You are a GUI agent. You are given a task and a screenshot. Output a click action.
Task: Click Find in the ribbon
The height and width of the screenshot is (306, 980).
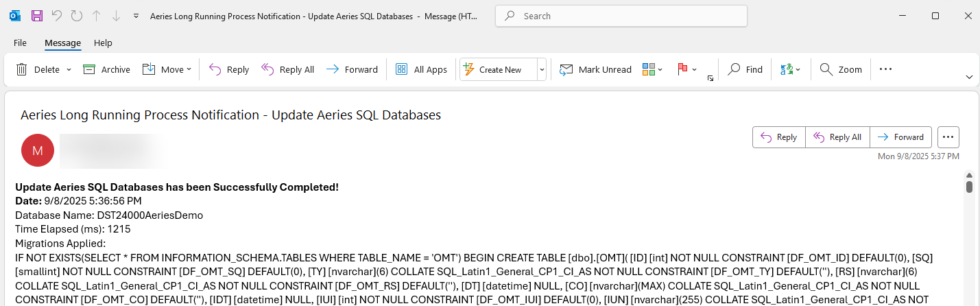[745, 69]
